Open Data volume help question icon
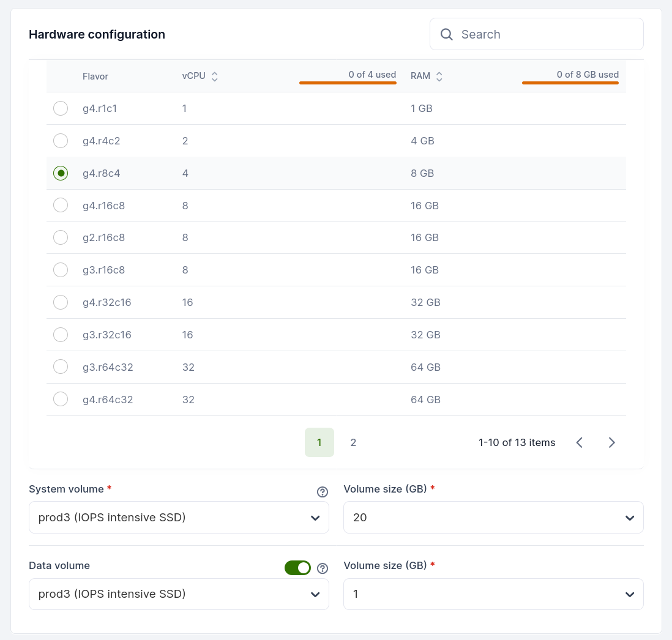 click(323, 568)
